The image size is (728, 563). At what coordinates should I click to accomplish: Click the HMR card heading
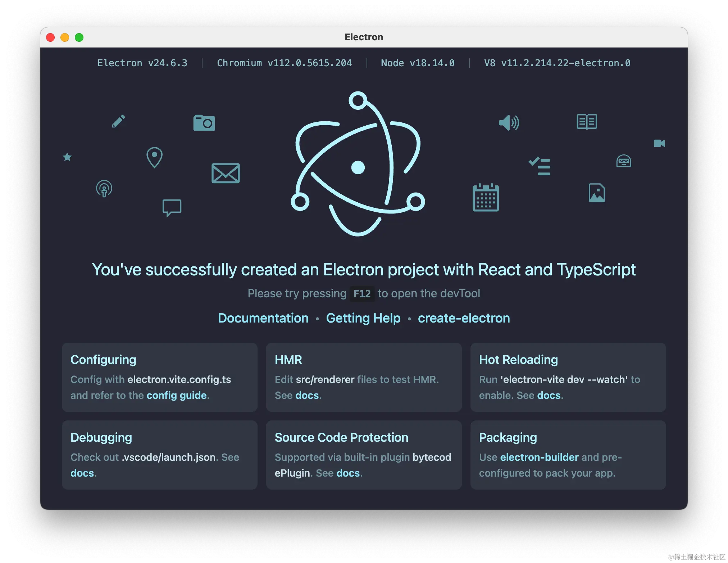tap(288, 360)
